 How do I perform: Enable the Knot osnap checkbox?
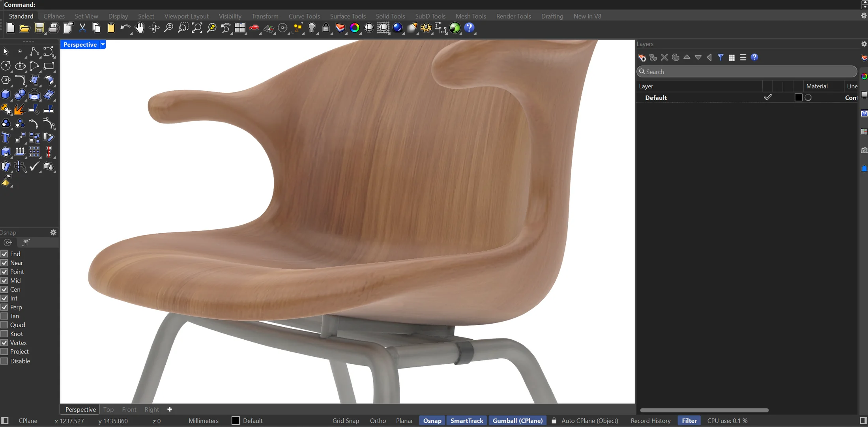[x=4, y=334]
